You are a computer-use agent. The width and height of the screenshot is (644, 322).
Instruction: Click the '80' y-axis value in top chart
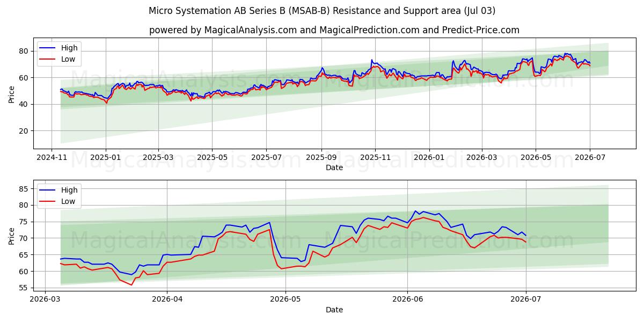coord(25,51)
